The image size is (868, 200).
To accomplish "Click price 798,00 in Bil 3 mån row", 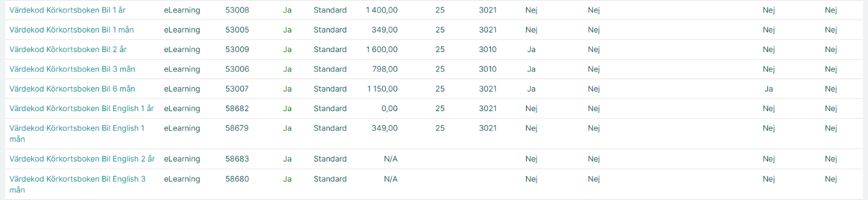I will (385, 69).
